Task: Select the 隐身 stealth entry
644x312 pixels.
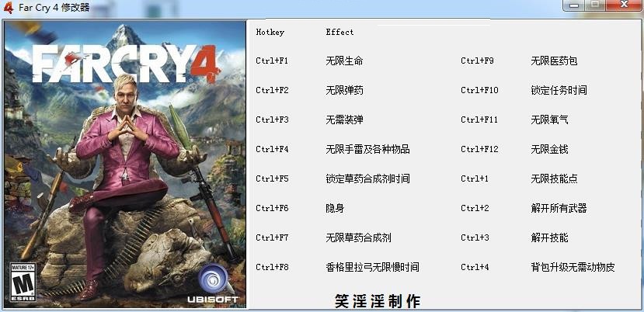Action: click(335, 209)
